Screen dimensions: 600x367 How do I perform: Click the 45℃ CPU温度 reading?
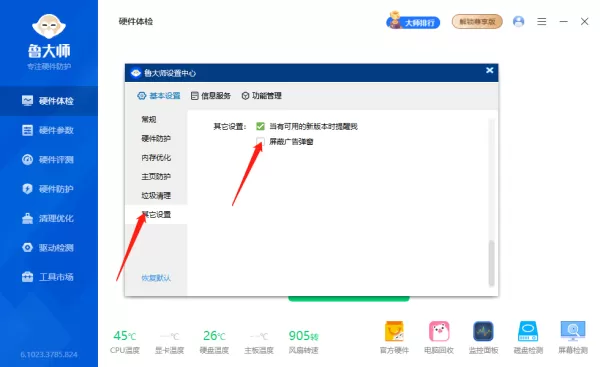125,342
